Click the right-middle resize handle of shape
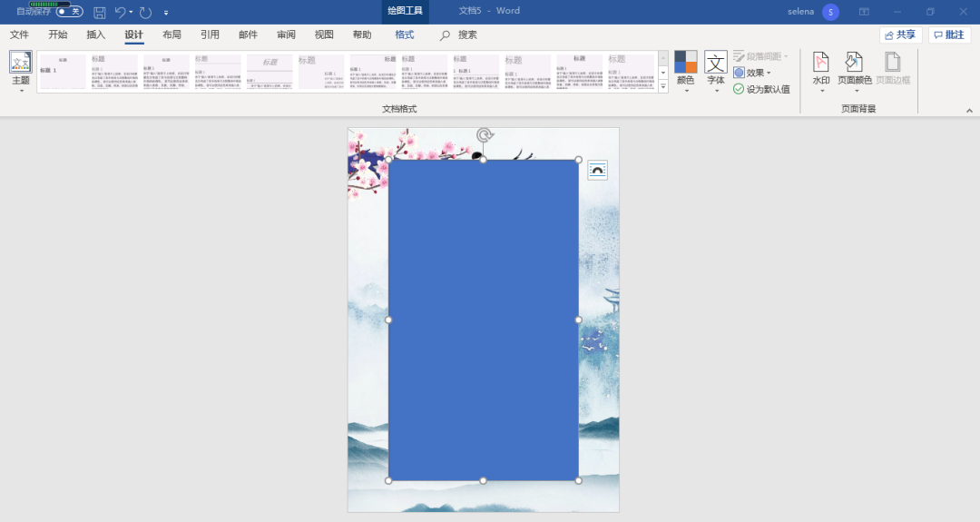980x522 pixels. click(x=579, y=320)
